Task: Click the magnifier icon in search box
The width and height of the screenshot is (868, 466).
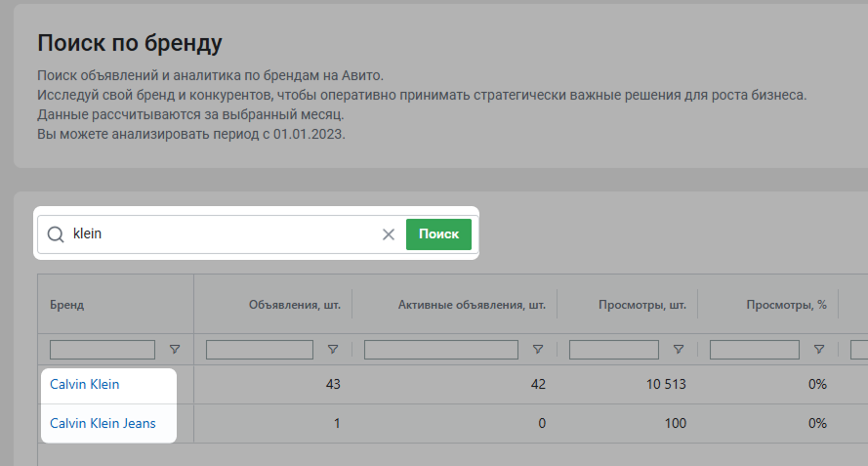Action: tap(56, 234)
